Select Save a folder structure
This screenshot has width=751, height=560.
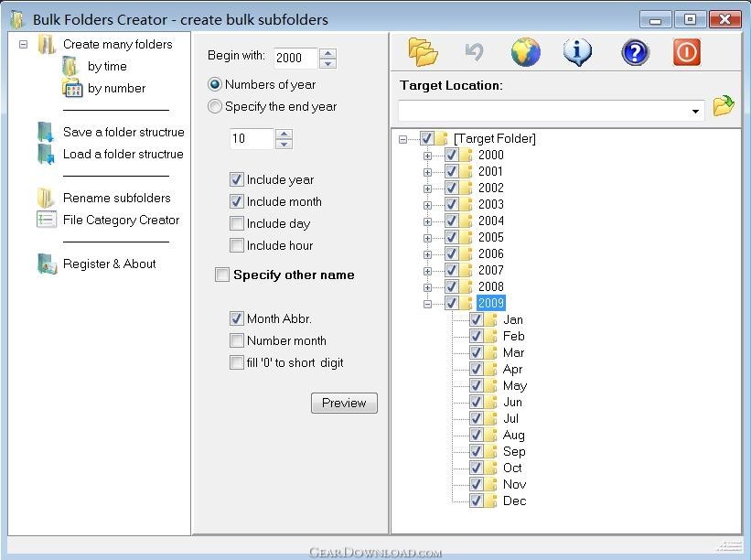(x=123, y=132)
